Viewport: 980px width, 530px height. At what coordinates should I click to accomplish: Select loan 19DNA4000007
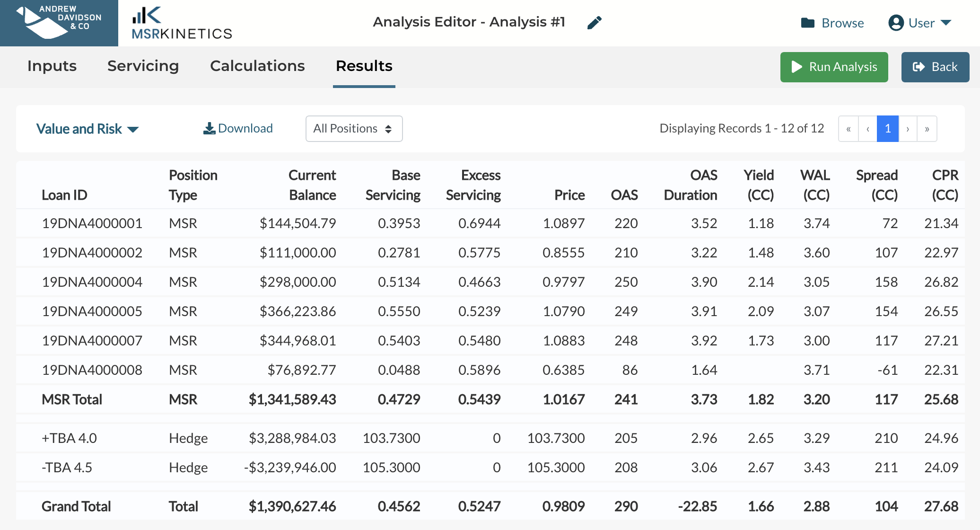click(x=92, y=341)
